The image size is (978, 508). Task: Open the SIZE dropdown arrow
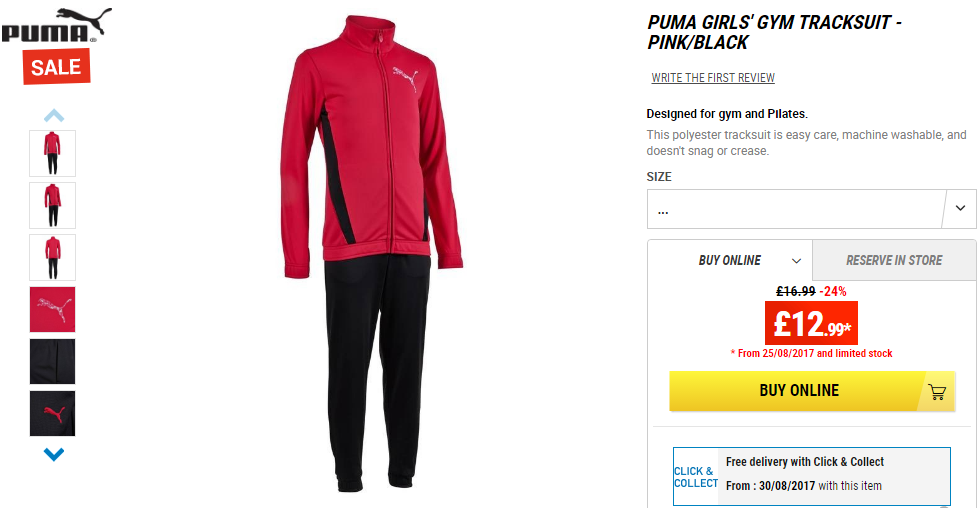[x=960, y=208]
